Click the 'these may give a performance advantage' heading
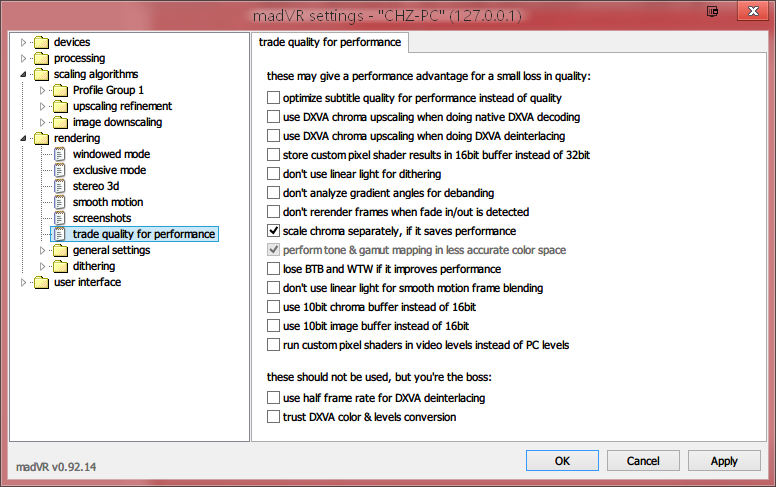The image size is (776, 487). pyautogui.click(x=429, y=76)
